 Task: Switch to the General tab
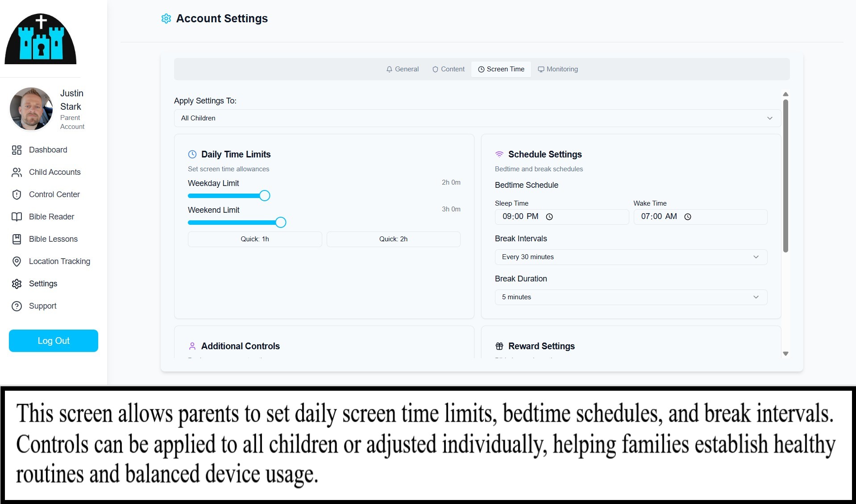[402, 69]
